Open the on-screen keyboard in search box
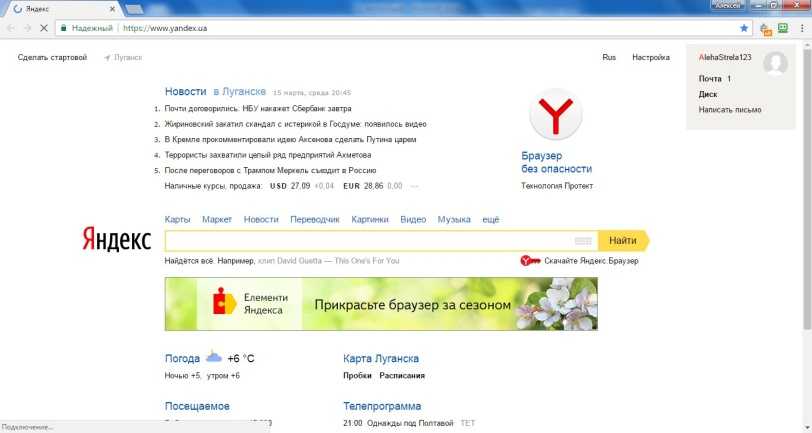 584,241
